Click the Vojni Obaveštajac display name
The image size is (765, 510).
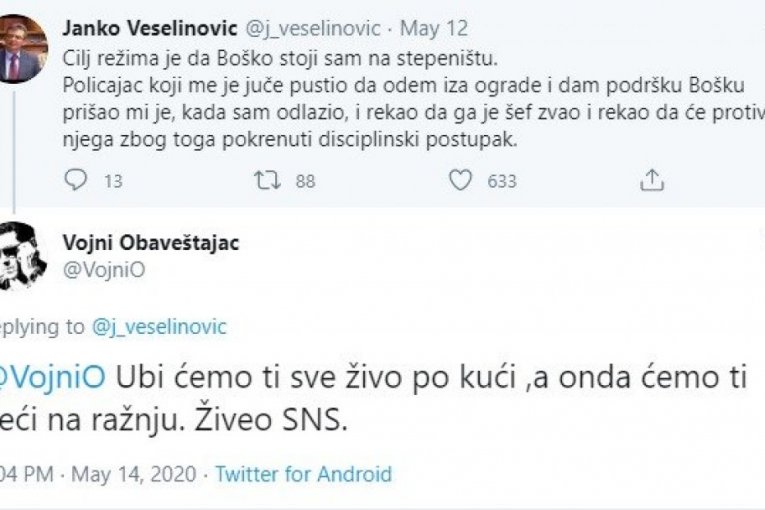click(x=152, y=244)
